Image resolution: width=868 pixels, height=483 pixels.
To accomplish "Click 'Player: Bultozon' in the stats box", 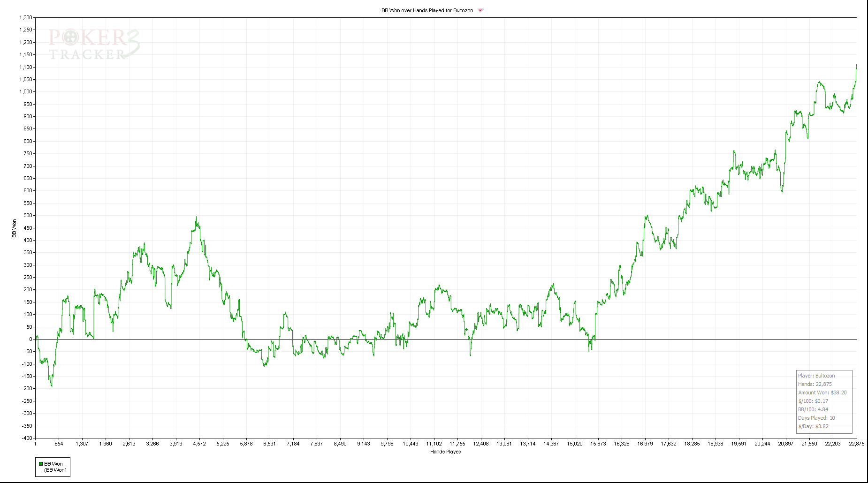I will point(816,376).
